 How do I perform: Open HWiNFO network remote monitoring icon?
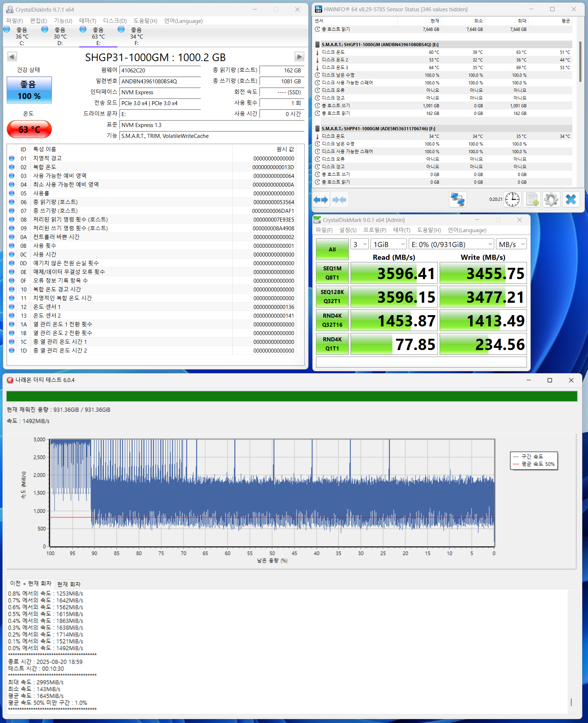458,200
